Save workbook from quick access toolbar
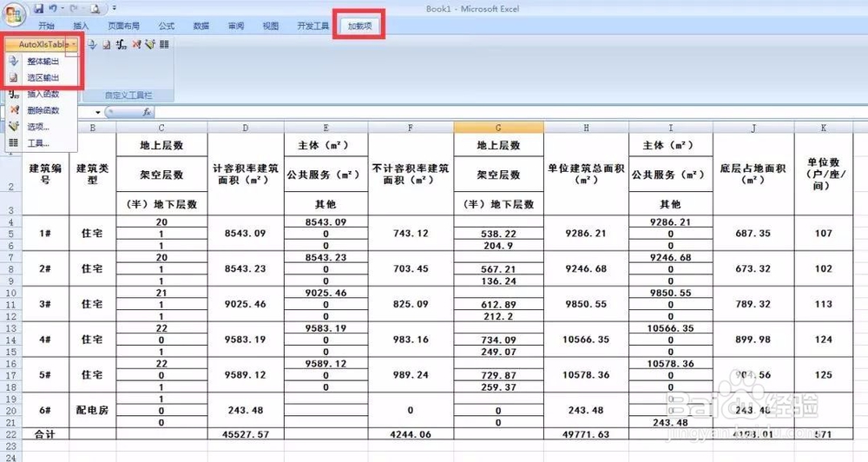 pyautogui.click(x=38, y=9)
